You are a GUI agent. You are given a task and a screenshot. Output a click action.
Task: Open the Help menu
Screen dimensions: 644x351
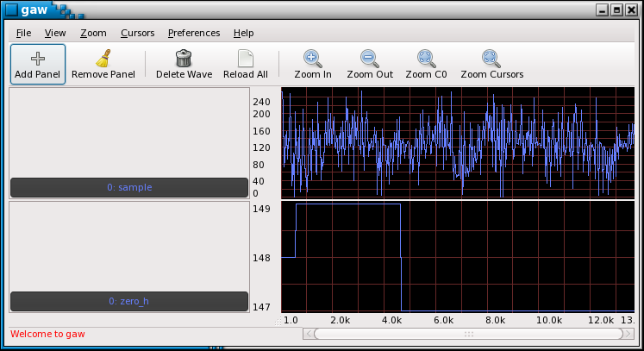(x=243, y=33)
